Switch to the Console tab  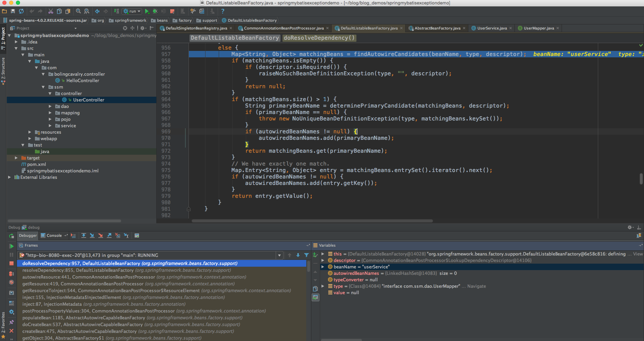(x=54, y=235)
